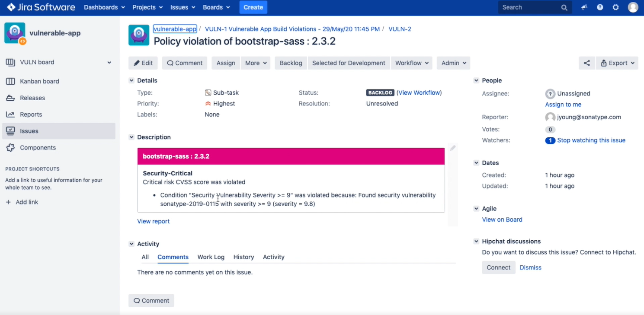Dismiss the Hipchat prompt
The height and width of the screenshot is (315, 644).
(531, 267)
